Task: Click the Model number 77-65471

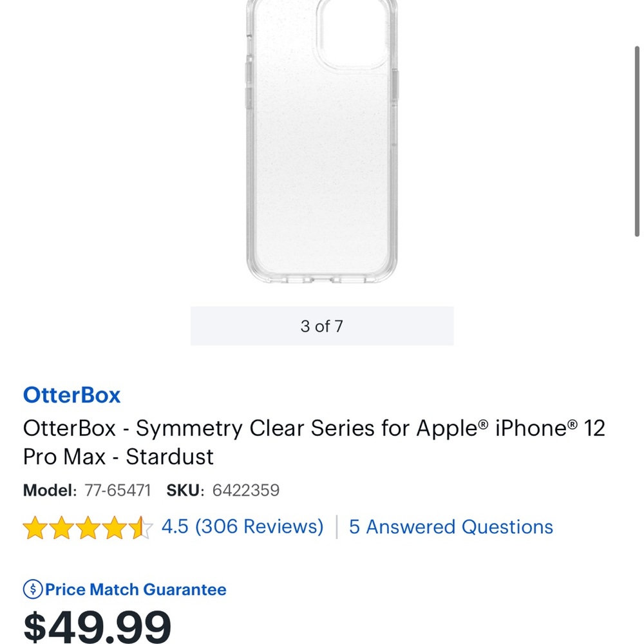Action: pyautogui.click(x=118, y=490)
